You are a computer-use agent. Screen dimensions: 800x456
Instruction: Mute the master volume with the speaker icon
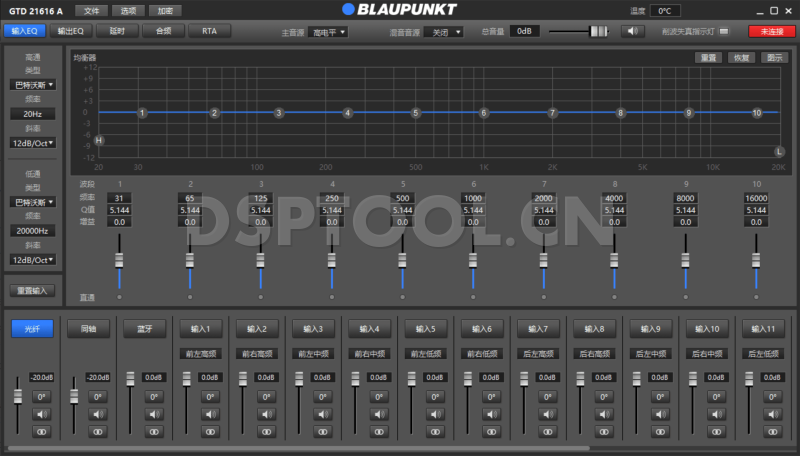(633, 31)
